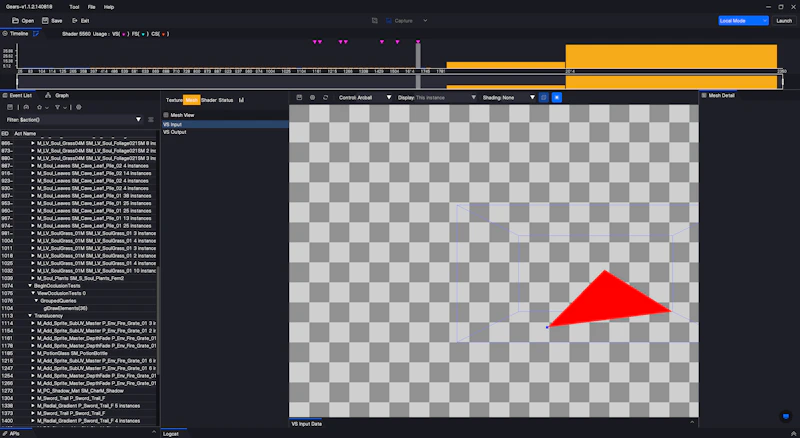Screen dimensions: 800x438
Task: Switch to the Graph tab
Action: click(57, 95)
